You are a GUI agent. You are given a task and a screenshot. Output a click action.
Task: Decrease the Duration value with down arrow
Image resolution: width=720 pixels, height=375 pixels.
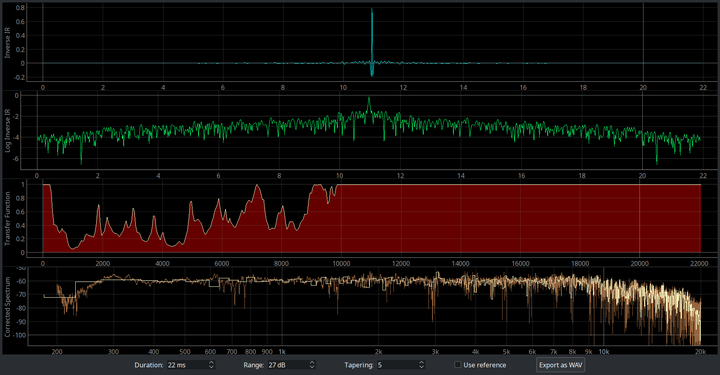pyautogui.click(x=211, y=367)
